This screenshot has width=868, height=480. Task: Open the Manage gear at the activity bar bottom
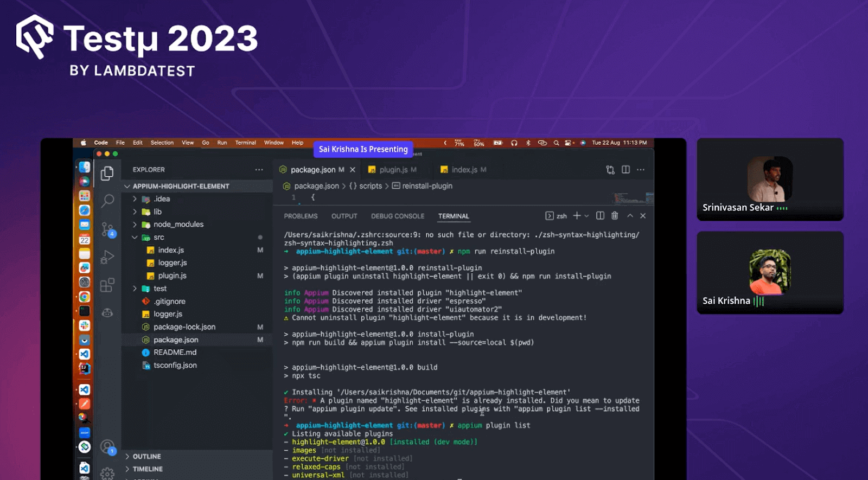[107, 473]
